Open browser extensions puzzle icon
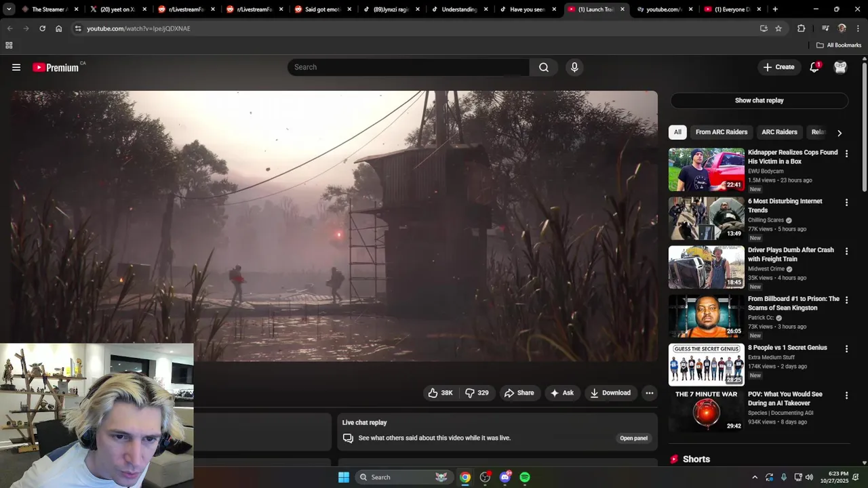 click(802, 28)
